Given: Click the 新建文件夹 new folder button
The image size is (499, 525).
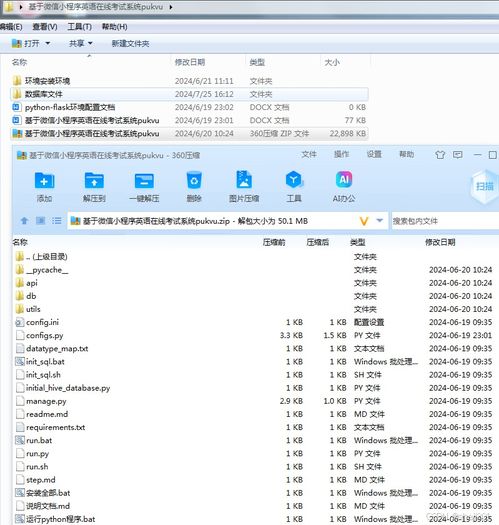Looking at the screenshot, I should (130, 44).
